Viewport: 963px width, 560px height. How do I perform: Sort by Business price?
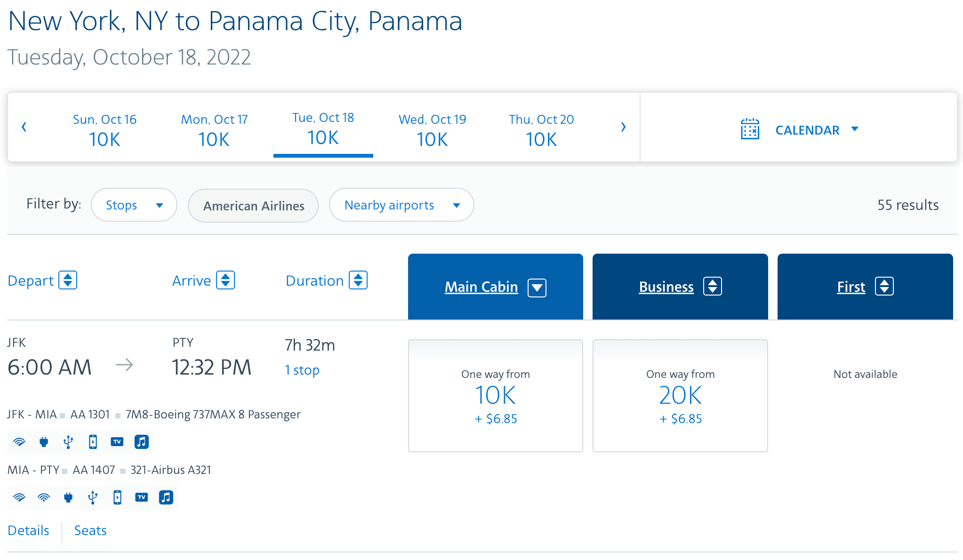713,286
